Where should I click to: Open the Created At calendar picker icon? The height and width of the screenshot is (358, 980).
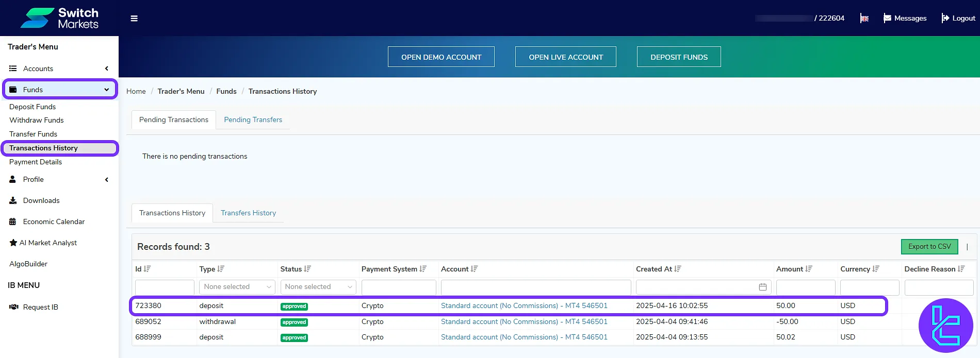click(763, 287)
